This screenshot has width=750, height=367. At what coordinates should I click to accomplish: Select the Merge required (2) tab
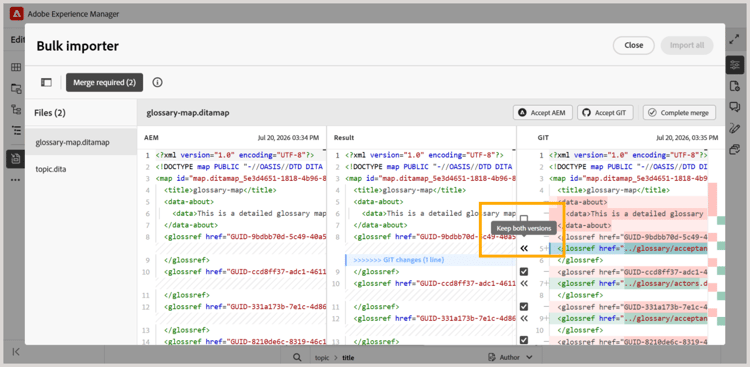[x=104, y=82]
